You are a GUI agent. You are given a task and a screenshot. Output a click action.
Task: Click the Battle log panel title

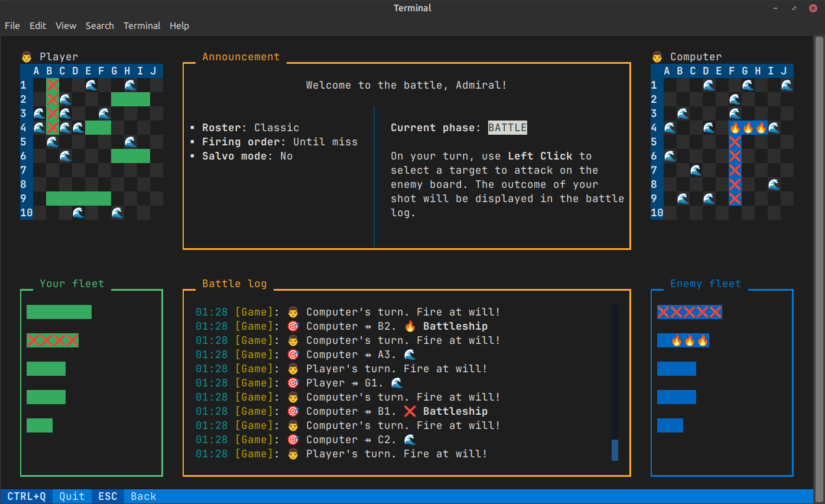coord(235,284)
